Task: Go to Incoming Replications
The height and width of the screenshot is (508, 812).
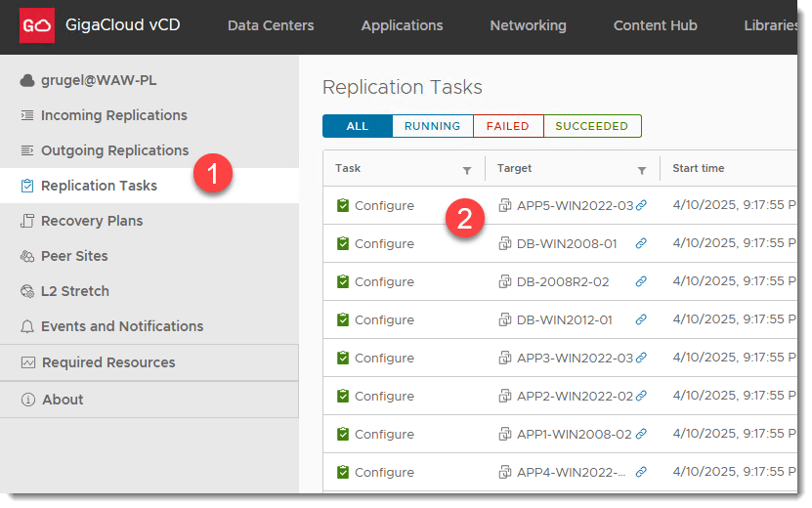Action: (113, 115)
